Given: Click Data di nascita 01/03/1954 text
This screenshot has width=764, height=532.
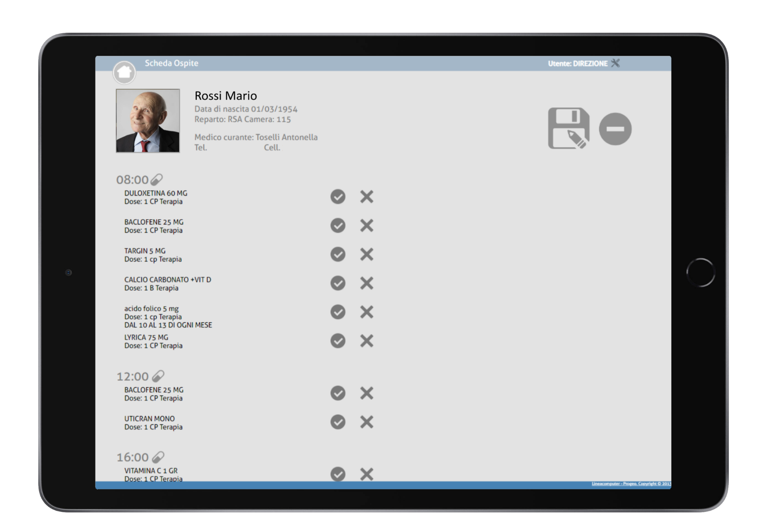Looking at the screenshot, I should (x=246, y=109).
